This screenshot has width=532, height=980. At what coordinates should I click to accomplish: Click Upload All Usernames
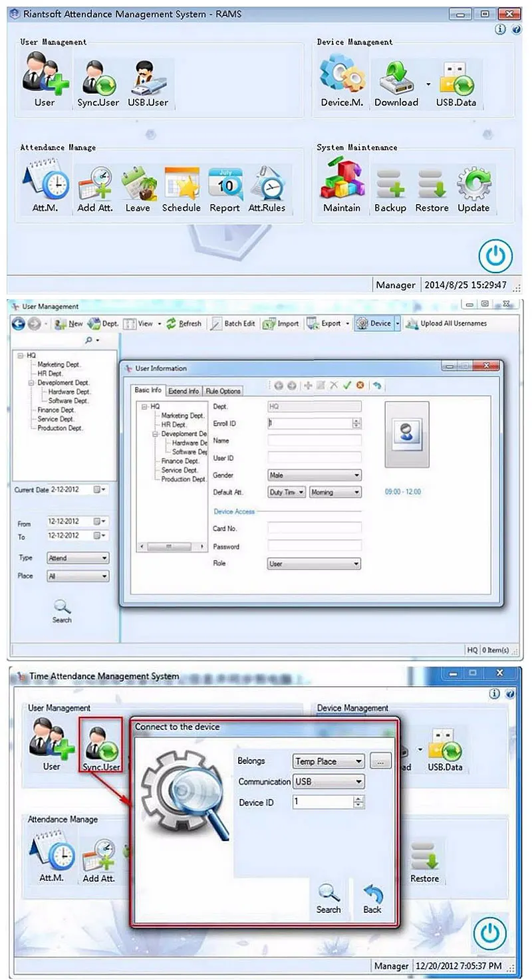click(x=447, y=324)
